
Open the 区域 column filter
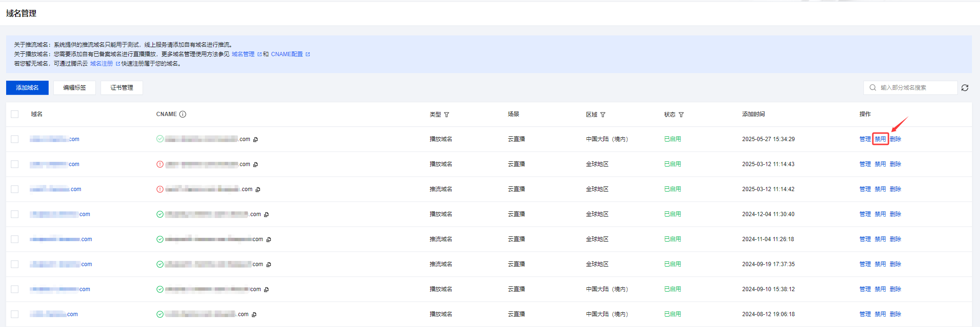(x=603, y=115)
